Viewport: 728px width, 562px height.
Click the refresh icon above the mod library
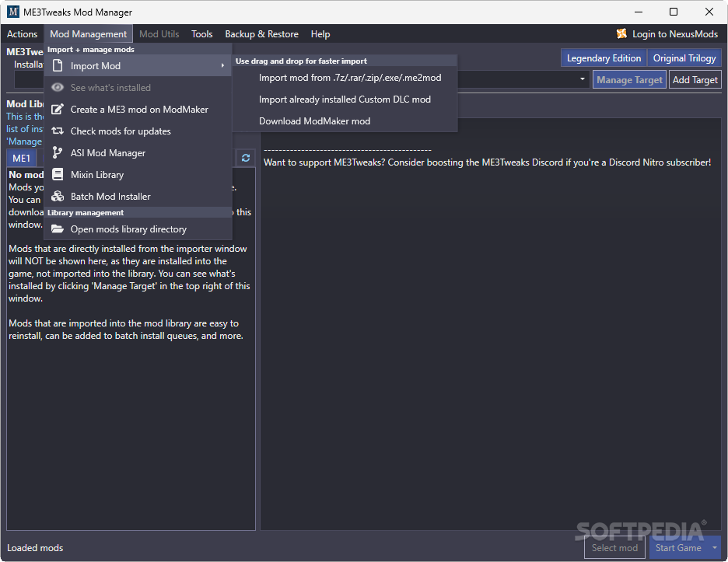(x=246, y=159)
